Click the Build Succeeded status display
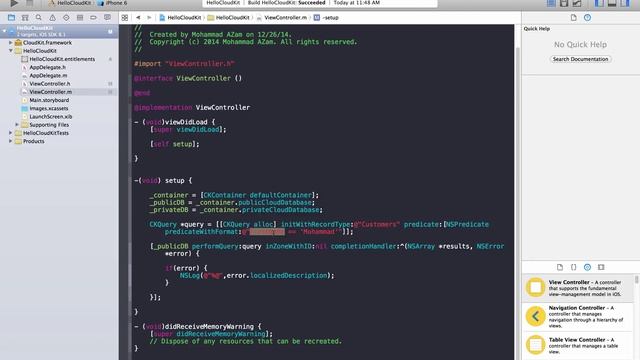 tap(320, 3)
